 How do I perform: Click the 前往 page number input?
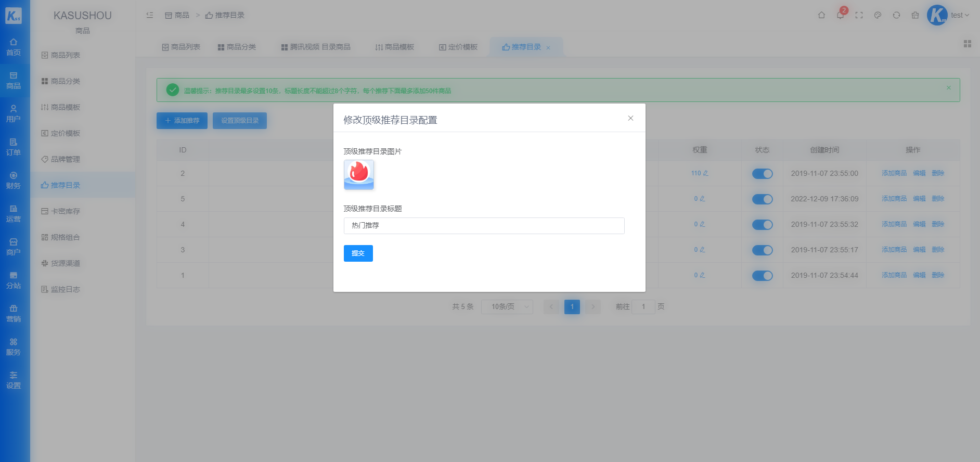point(643,306)
